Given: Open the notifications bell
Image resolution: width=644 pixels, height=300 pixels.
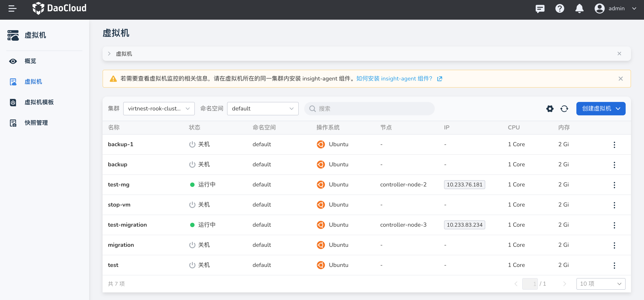Looking at the screenshot, I should (x=579, y=9).
